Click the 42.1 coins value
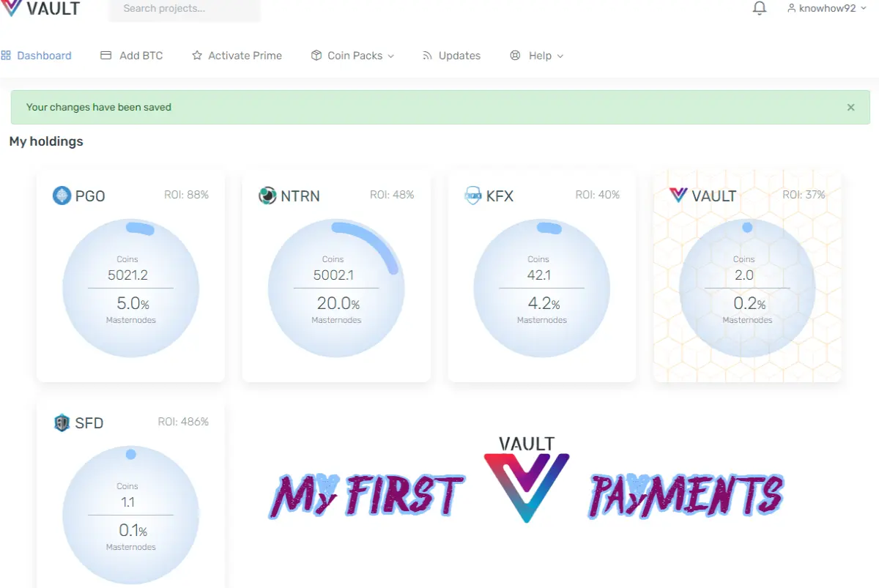879x588 pixels. [x=538, y=276]
